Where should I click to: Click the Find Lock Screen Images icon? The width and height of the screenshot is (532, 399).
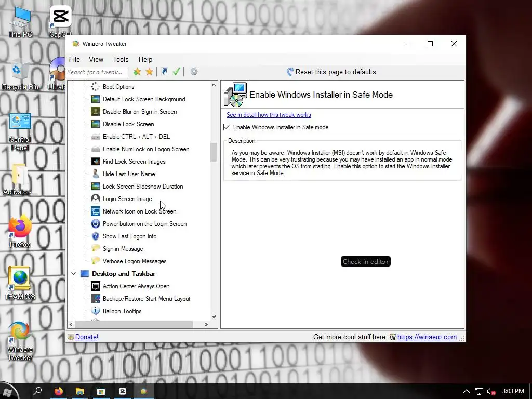pos(96,162)
